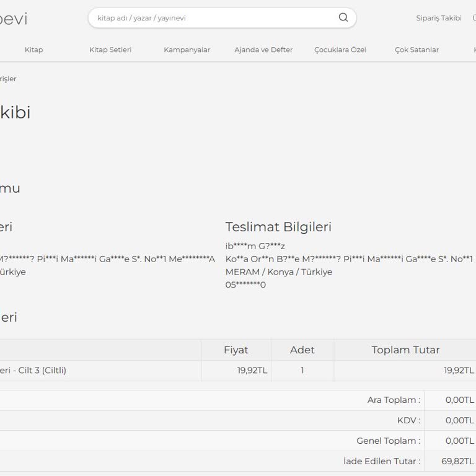476x476 pixels.
Task: Click the Adet column header
Action: pyautogui.click(x=302, y=350)
